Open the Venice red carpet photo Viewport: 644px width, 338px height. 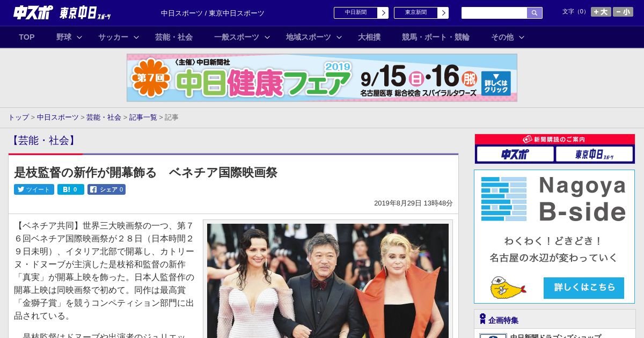328,281
